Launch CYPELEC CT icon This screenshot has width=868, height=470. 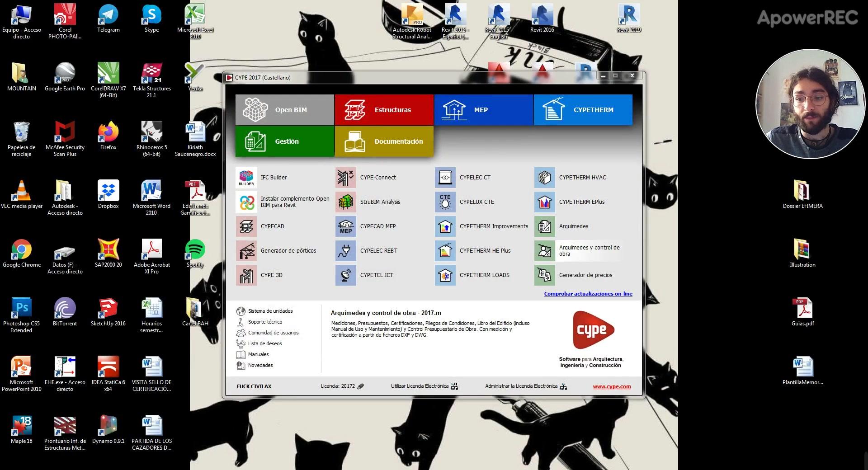tap(445, 178)
